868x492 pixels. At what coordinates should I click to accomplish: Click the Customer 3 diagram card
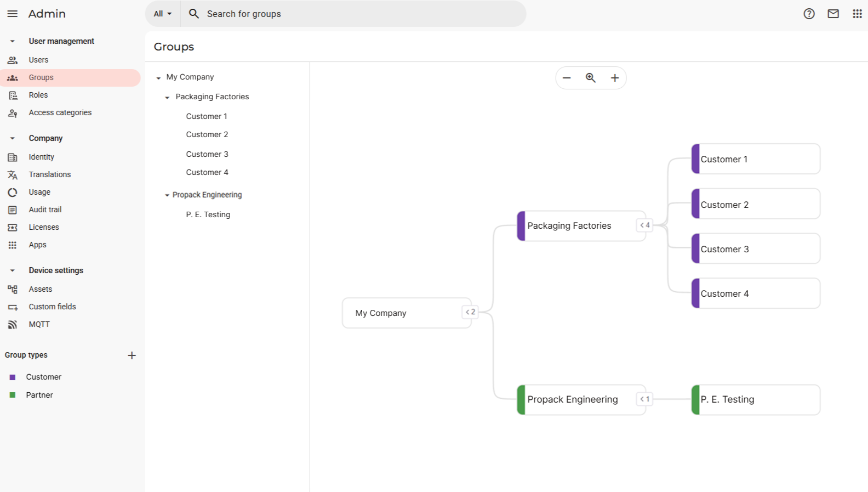coord(756,248)
